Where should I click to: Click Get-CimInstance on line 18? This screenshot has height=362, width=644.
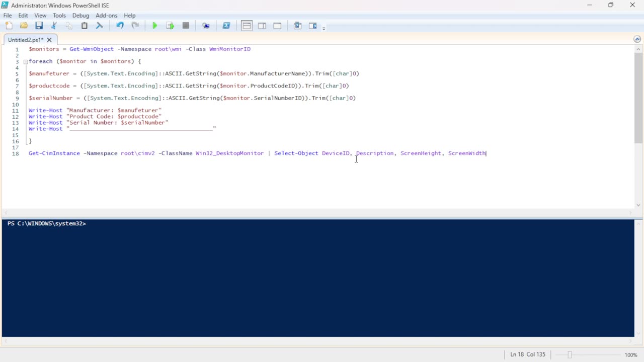(x=54, y=153)
